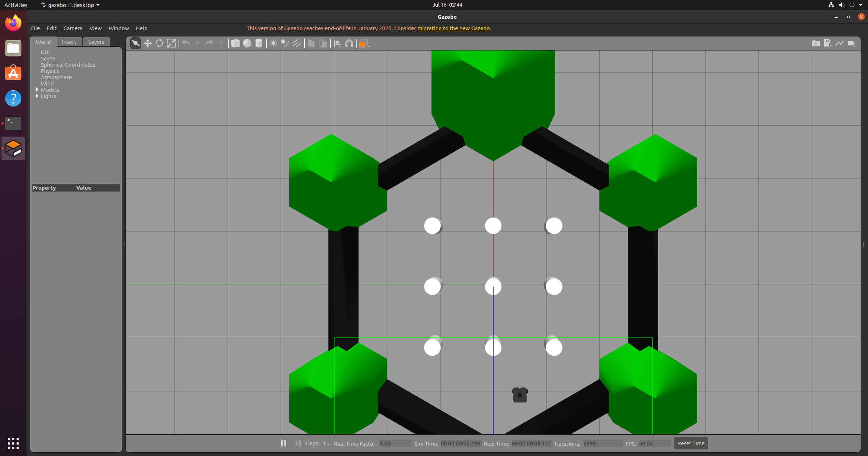Open the Camera menu

[x=73, y=28]
